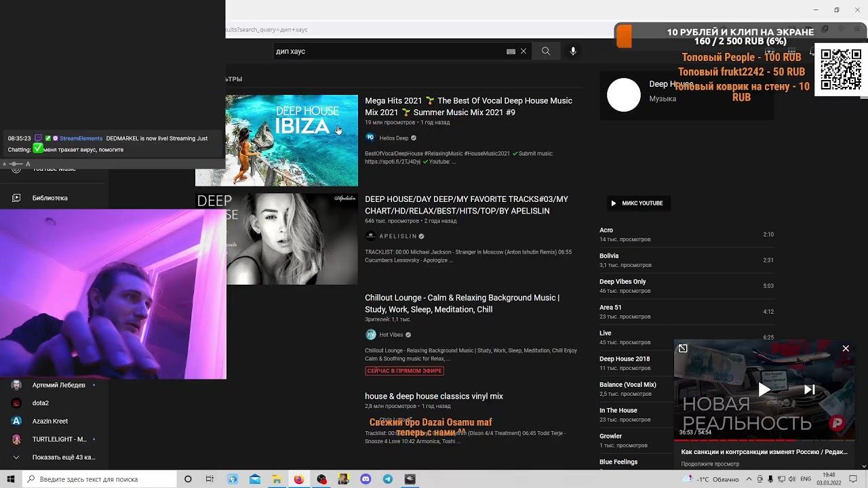Click the 'СЕЙЧАС В ПРЯМОМ ЭФИРЕ' live badge

(404, 371)
